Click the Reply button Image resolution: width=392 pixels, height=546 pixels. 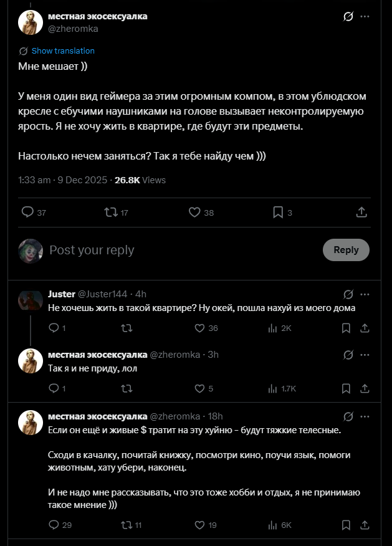pos(346,250)
